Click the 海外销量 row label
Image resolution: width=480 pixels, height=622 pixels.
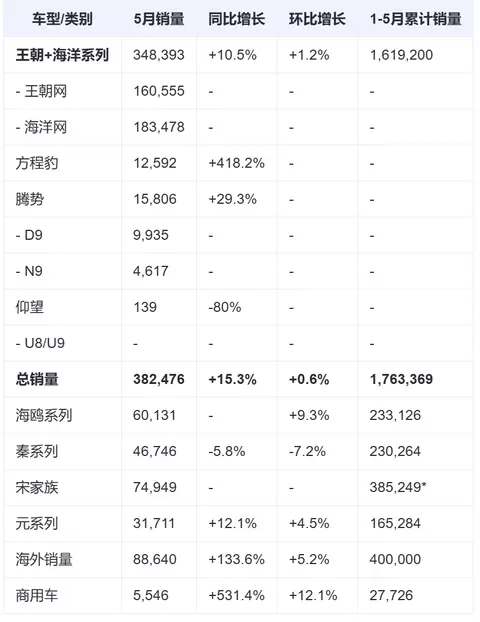pyautogui.click(x=44, y=559)
